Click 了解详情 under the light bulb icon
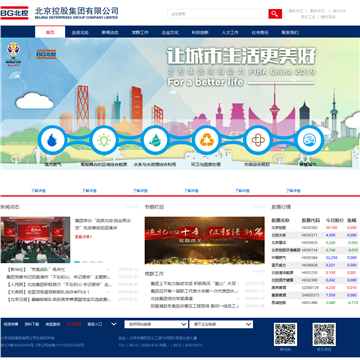360x360 pixels. (x=89, y=191)
